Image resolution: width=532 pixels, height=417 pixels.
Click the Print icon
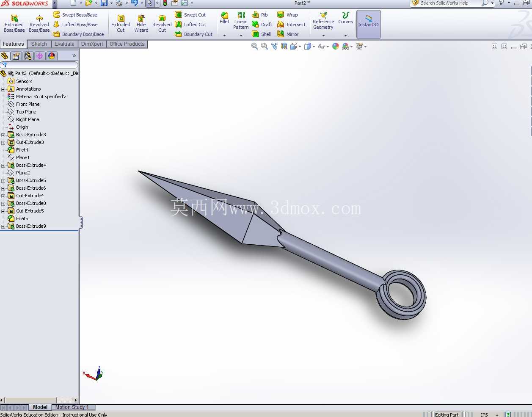119,3
